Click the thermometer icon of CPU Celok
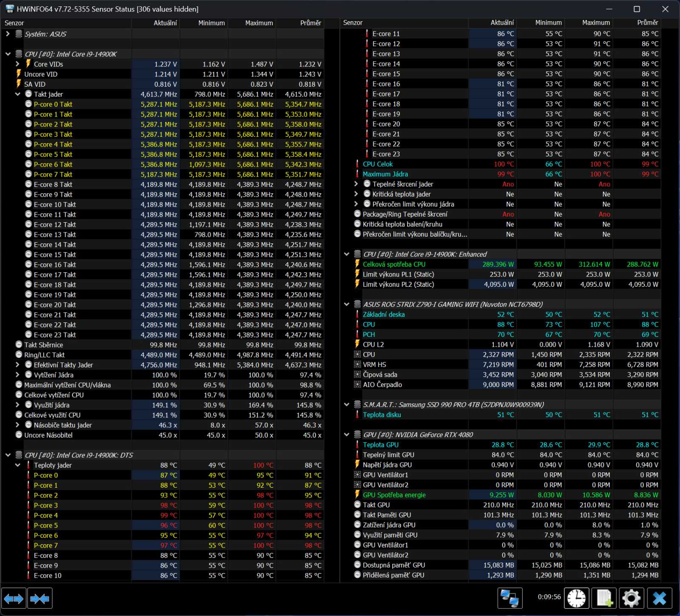 (357, 164)
